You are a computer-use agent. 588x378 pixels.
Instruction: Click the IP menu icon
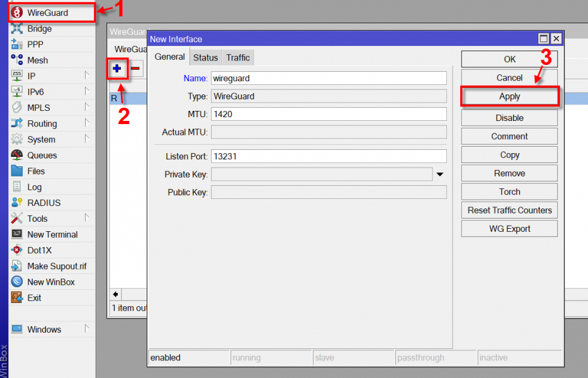click(17, 76)
